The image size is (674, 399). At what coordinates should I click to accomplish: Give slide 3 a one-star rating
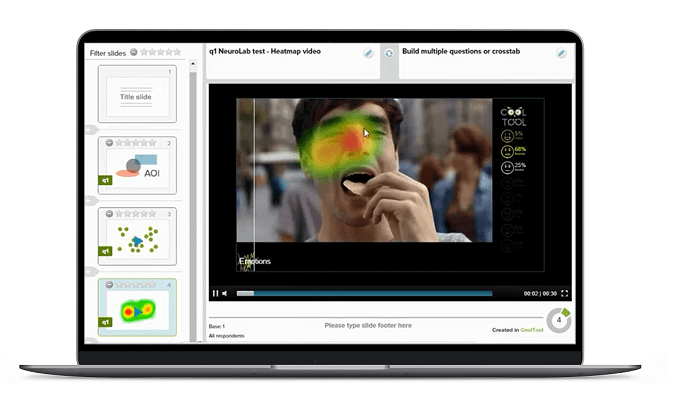[119, 214]
